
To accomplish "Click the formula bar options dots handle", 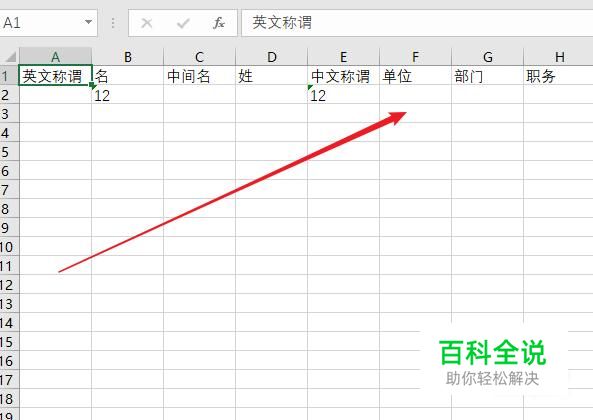I will (113, 23).
